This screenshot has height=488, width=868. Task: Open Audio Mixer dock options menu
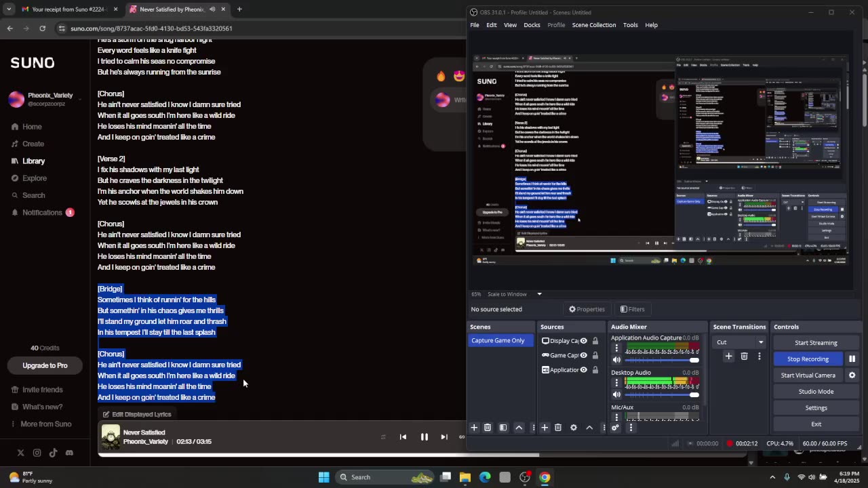coord(631,428)
